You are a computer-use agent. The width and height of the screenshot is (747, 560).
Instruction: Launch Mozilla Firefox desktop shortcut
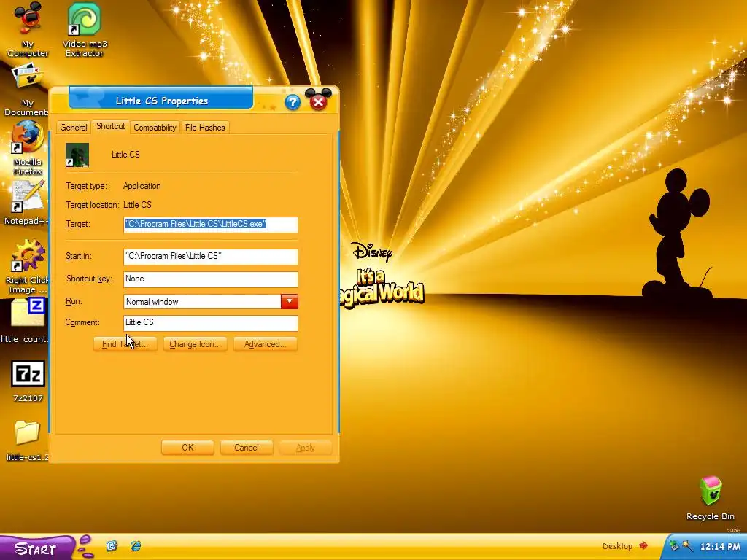pos(28,147)
